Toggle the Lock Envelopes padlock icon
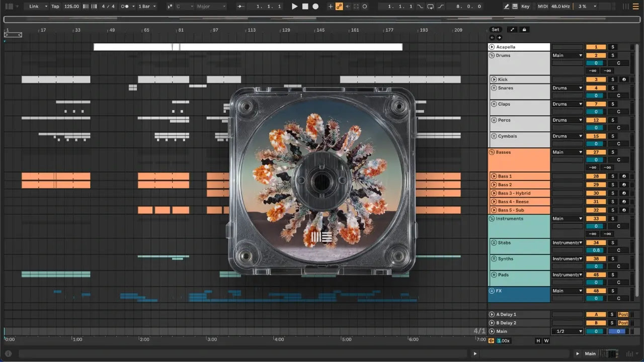 524,30
